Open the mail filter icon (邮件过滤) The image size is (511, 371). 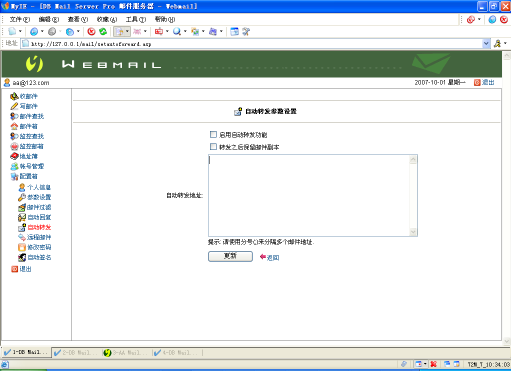tap(22, 207)
